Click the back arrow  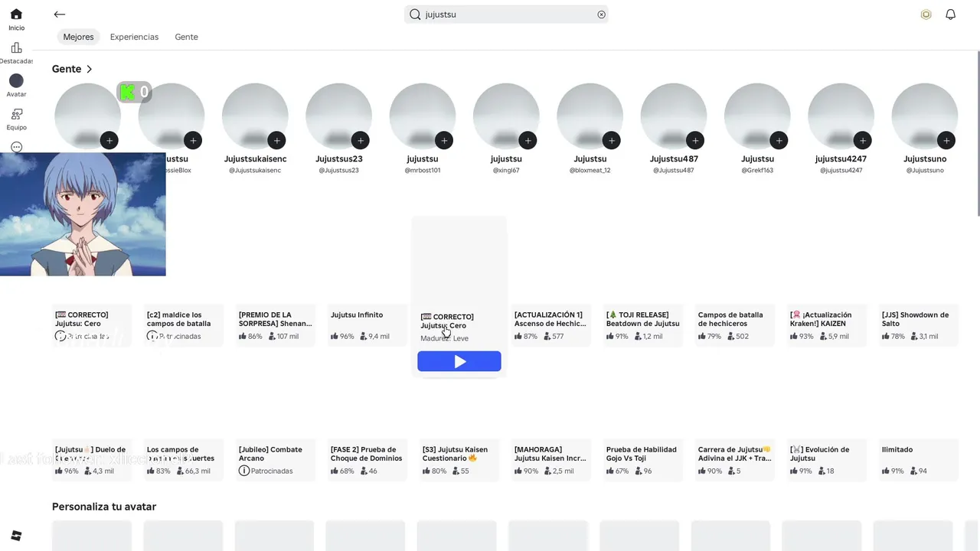coord(60,15)
